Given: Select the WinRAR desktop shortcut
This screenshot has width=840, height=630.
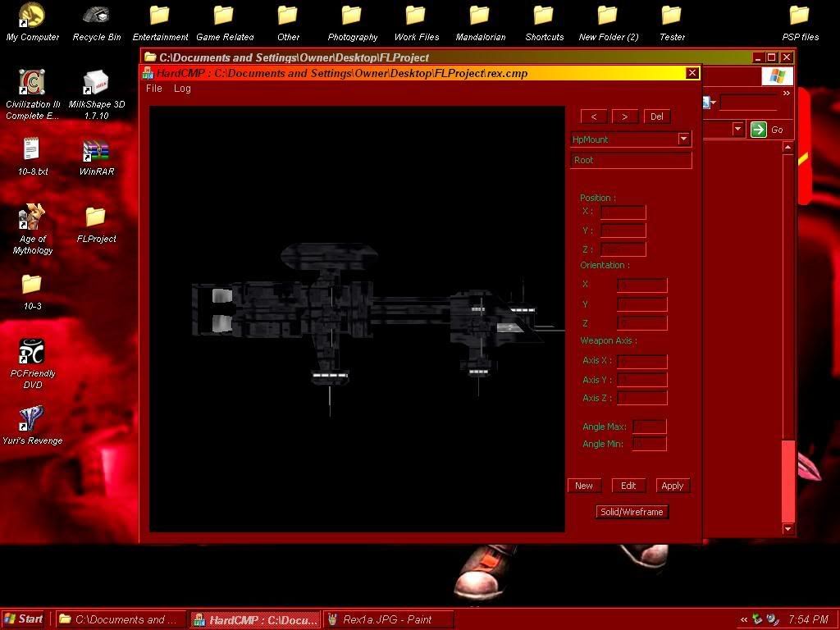Looking at the screenshot, I should click(x=96, y=152).
